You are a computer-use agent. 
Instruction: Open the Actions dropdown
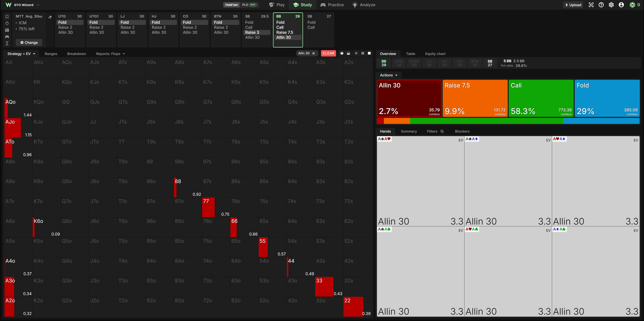pos(388,75)
